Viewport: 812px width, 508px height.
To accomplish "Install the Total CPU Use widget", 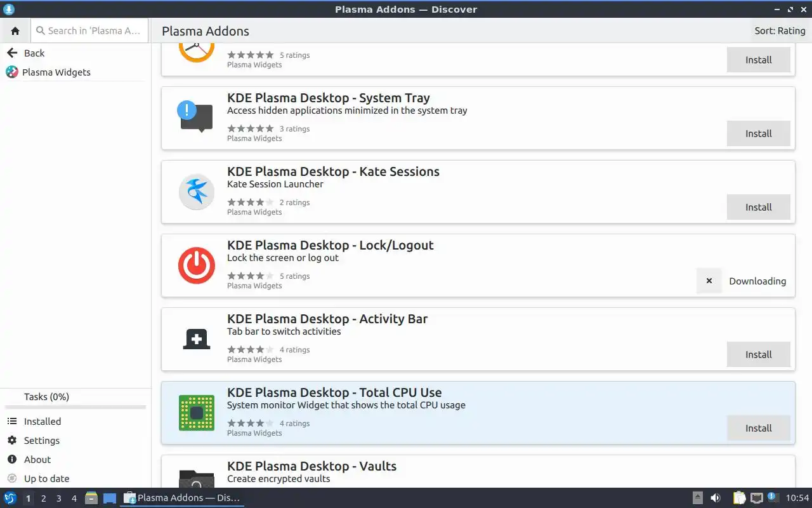I will click(759, 428).
